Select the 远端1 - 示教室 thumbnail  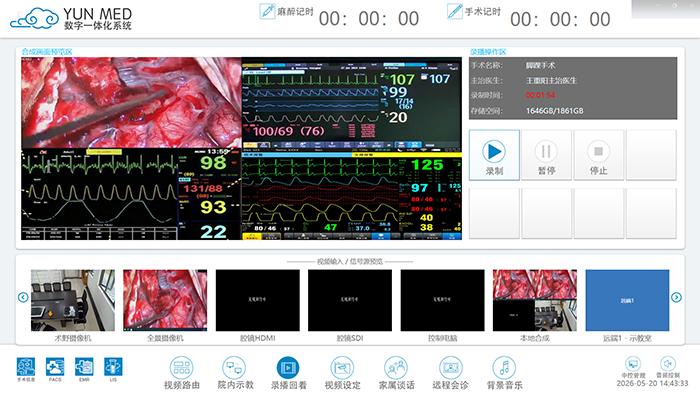point(627,300)
